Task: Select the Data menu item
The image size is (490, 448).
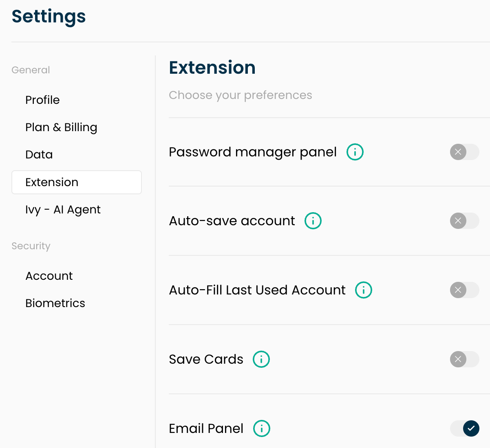Action: 39,155
